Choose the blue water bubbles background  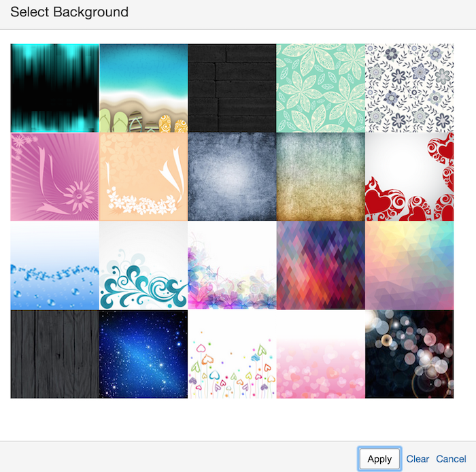[x=55, y=265]
